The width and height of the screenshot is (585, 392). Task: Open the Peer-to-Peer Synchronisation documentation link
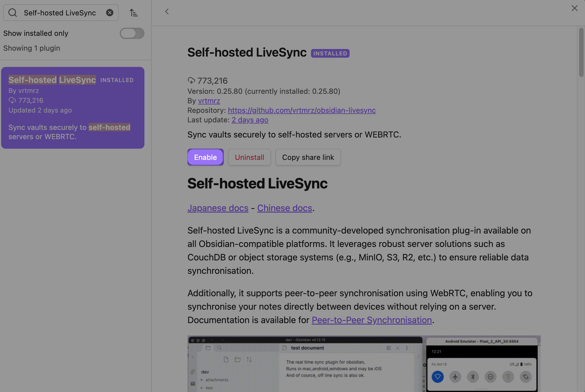pos(372,320)
